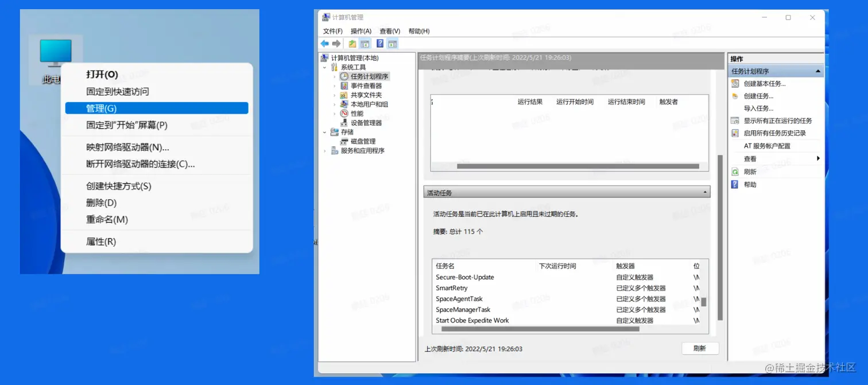
Task: Click the 服务和应用程序 icon in tree
Action: [335, 151]
